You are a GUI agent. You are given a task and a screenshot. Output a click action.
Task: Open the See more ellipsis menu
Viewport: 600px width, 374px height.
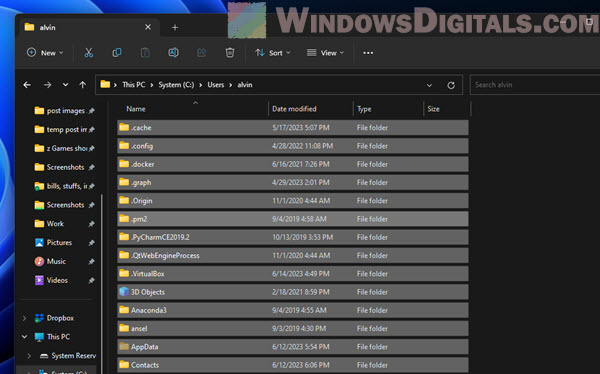click(x=368, y=53)
